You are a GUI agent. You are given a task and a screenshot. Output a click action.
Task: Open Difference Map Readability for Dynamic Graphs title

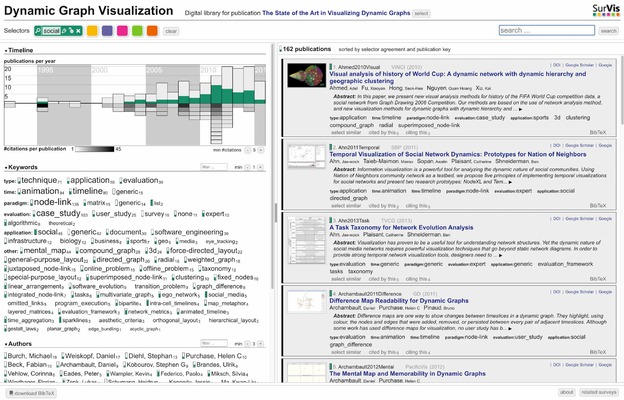coord(399,300)
